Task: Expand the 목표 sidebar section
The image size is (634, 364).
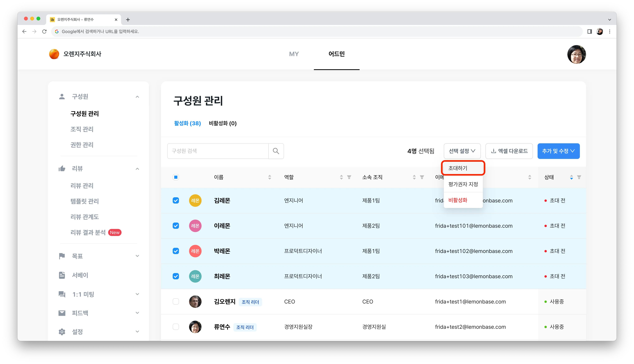Action: (x=137, y=256)
